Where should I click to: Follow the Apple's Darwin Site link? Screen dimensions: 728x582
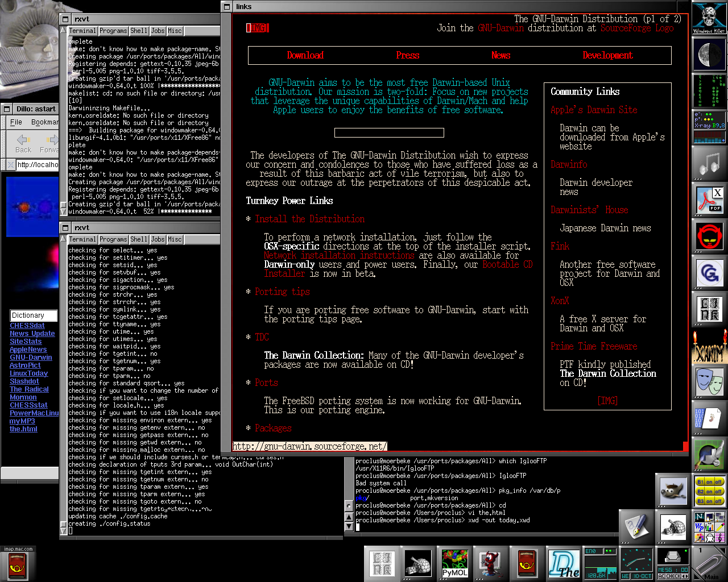tap(594, 110)
